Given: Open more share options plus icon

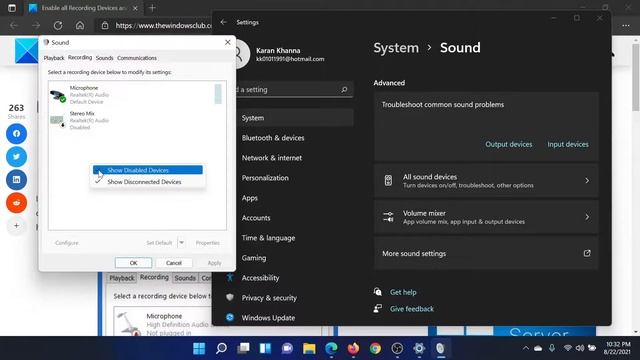Looking at the screenshot, I should coord(16,225).
